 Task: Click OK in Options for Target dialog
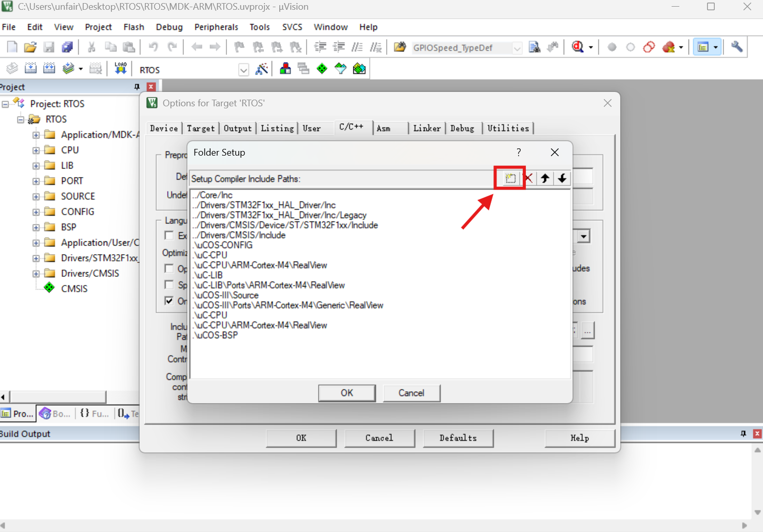pos(301,438)
